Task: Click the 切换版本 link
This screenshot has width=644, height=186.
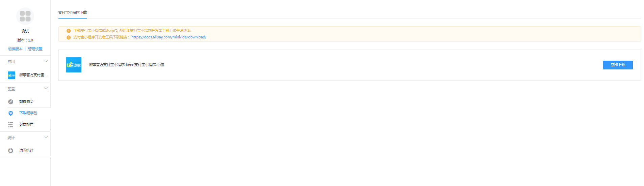Action: [15, 49]
